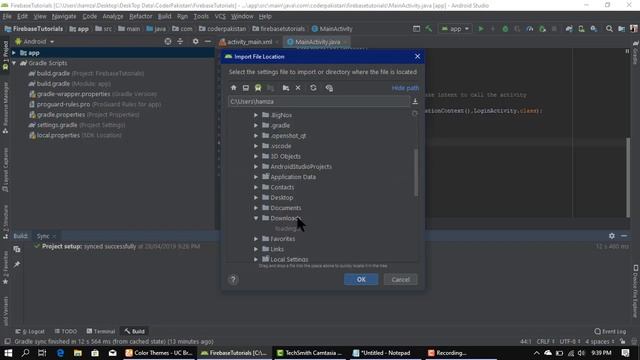Click the dialog file tree scrollbar
This screenshot has width=640, height=360.
tap(416, 173)
